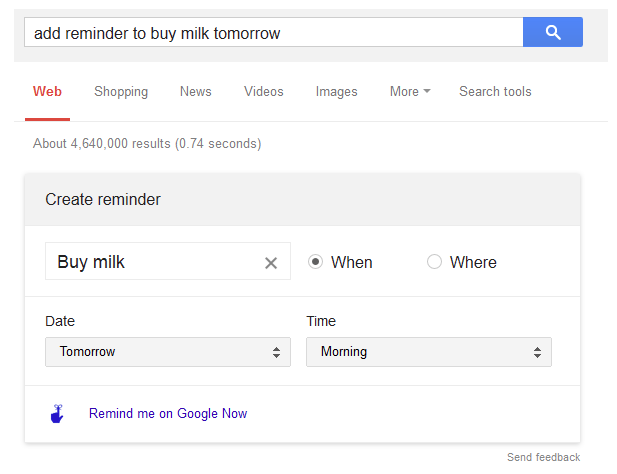Click the Send feedback link
This screenshot has width=617, height=474.
tap(543, 458)
